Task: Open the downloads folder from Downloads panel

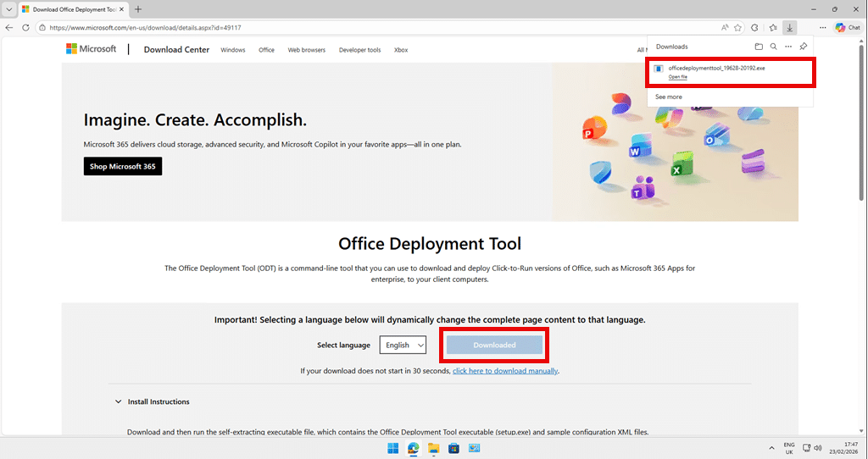Action: [759, 47]
